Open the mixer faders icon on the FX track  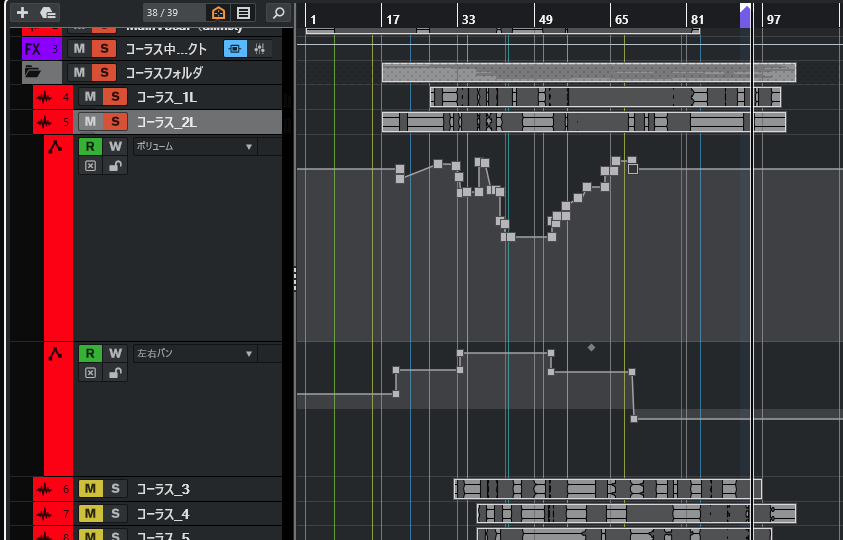[x=259, y=49]
